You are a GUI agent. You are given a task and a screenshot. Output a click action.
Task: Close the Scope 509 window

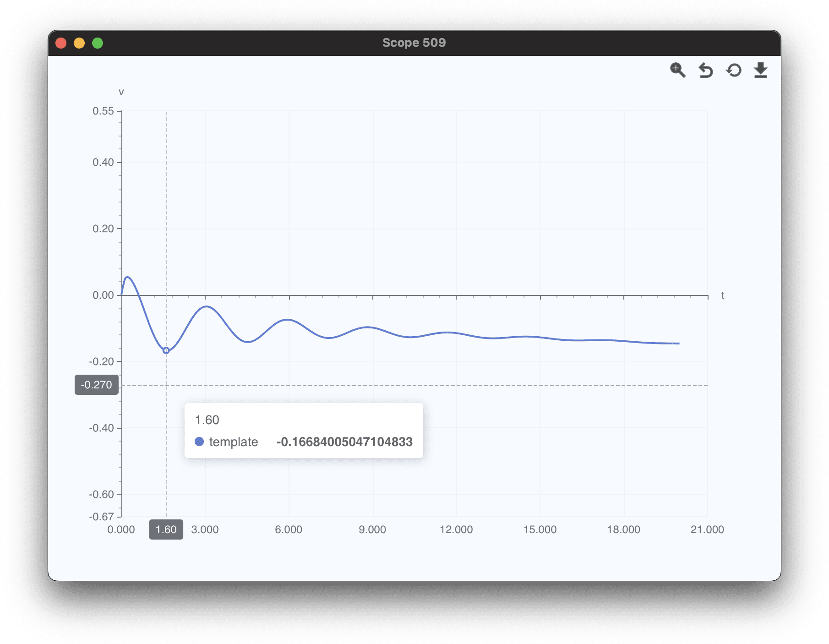point(61,43)
